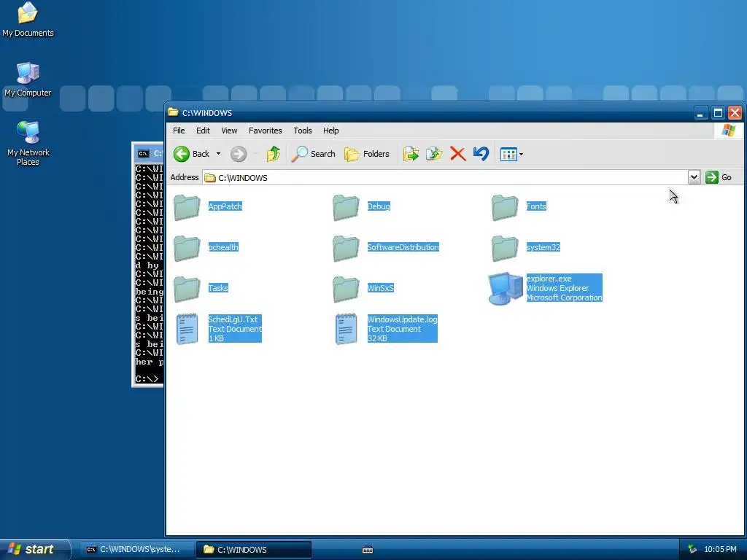Screen dimensions: 747x560
Task: Select the explorer.exe computer icon
Action: (506, 289)
